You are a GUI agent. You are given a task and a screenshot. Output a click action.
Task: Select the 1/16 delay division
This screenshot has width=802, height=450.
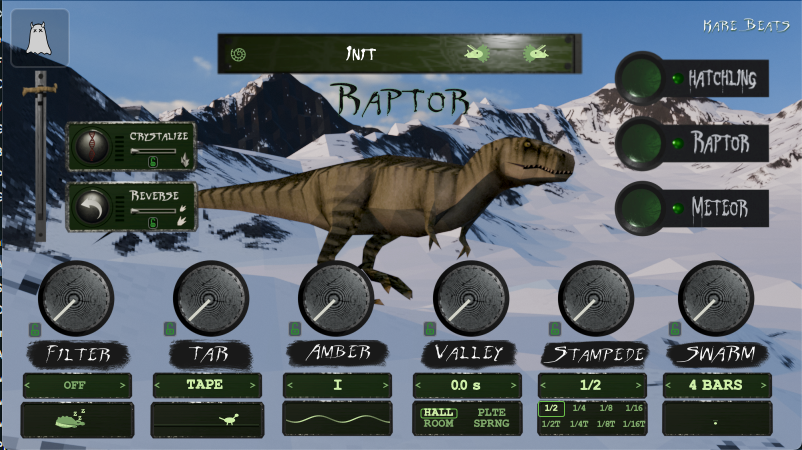tap(634, 408)
